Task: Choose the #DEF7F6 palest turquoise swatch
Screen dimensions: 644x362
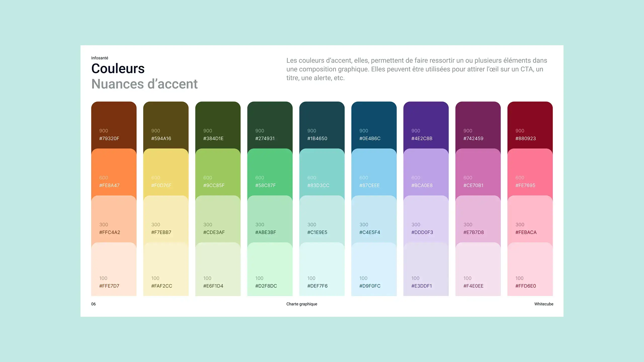Action: pyautogui.click(x=322, y=269)
